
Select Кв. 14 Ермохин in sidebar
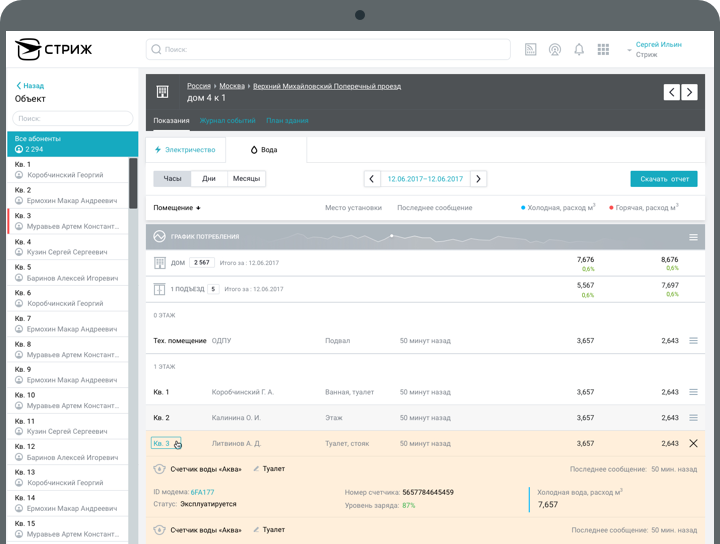68,503
